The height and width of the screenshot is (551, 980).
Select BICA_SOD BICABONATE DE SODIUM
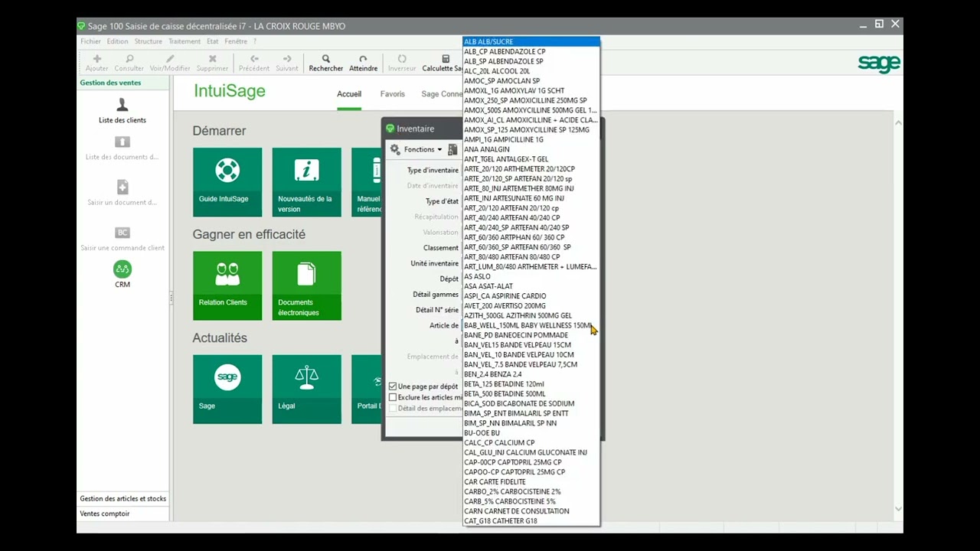(531, 404)
